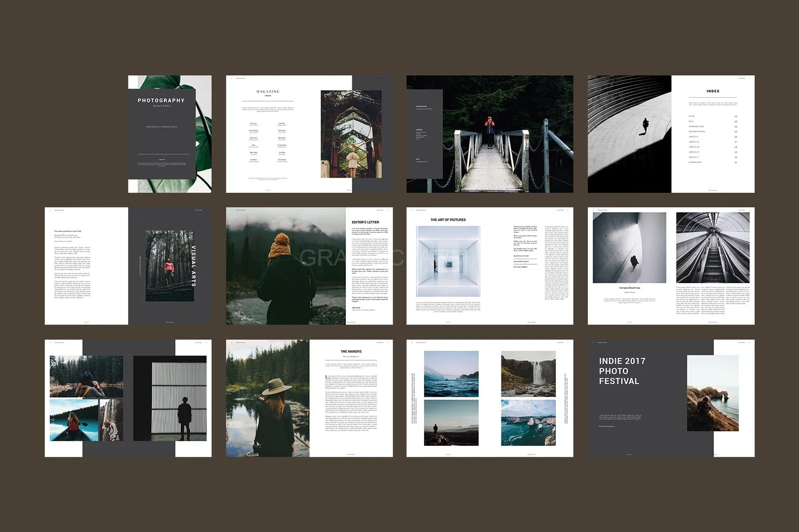Click the 'PHOTOGRAPHY' cover title
The image size is (799, 532).
161,100
